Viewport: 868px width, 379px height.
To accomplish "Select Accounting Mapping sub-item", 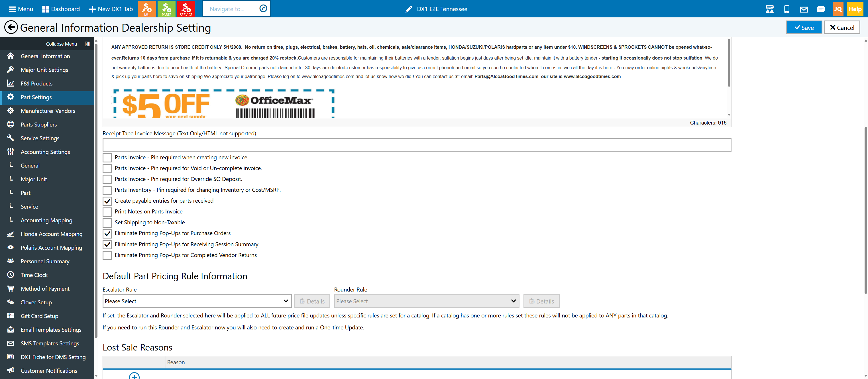I will [46, 220].
